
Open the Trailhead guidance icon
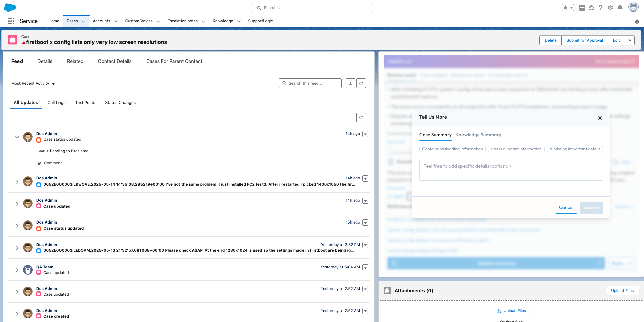tap(591, 8)
